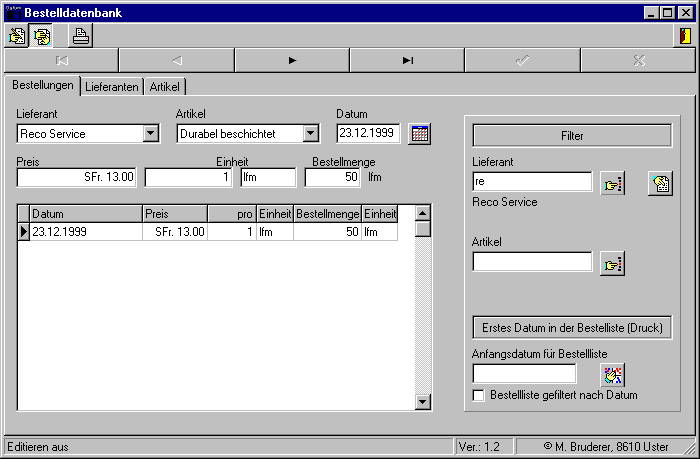Go to previous record with navigator arrow
This screenshot has height=459, width=700.
click(x=177, y=60)
